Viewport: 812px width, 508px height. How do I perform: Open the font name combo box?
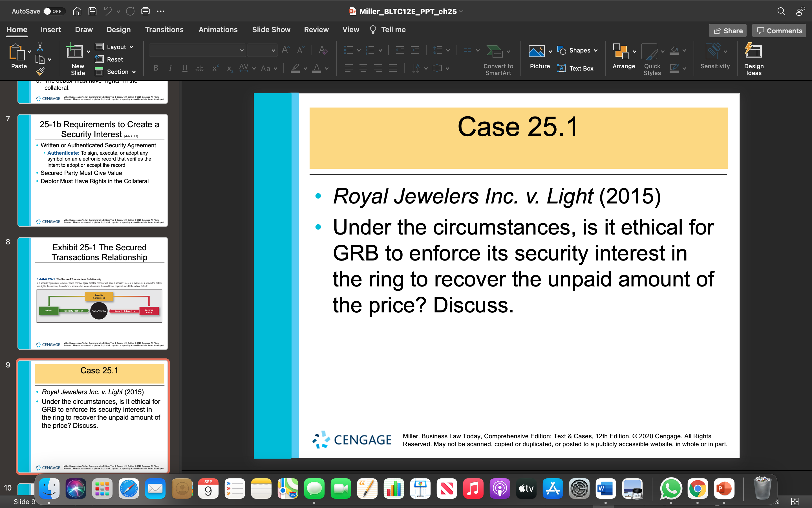pyautogui.click(x=197, y=51)
